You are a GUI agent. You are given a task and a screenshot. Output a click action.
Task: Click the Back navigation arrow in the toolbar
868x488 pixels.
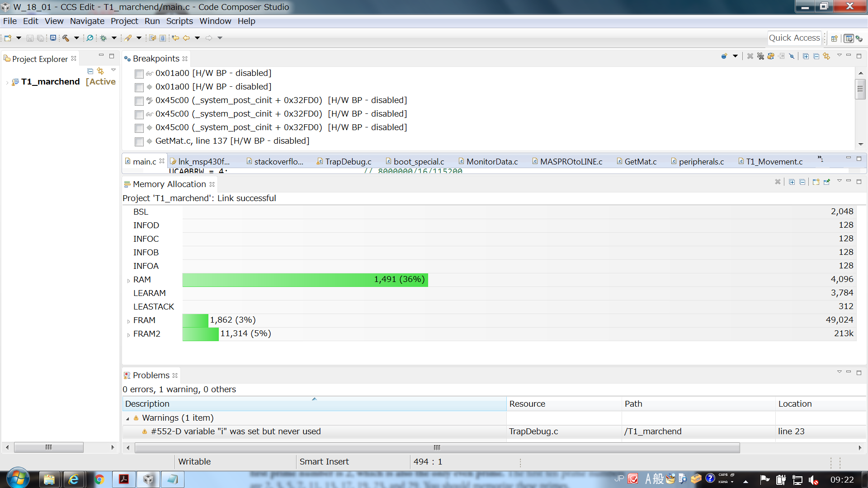click(x=187, y=38)
